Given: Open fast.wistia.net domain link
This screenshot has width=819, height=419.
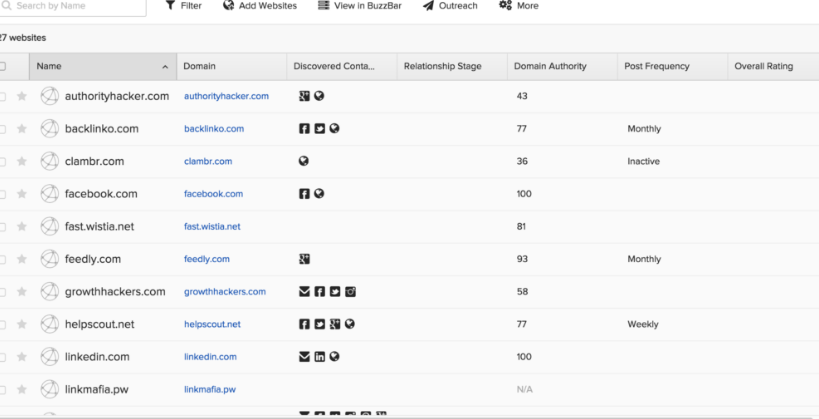Looking at the screenshot, I should 212,226.
